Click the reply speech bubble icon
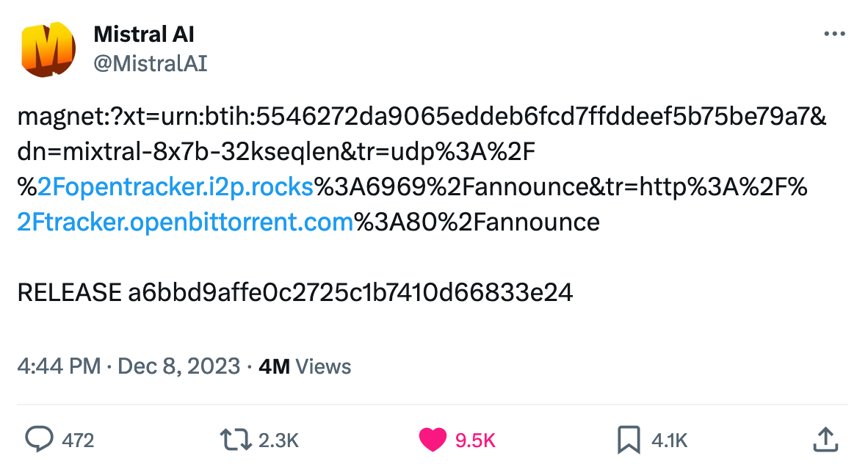Image resolution: width=868 pixels, height=464 pixels. click(39, 440)
